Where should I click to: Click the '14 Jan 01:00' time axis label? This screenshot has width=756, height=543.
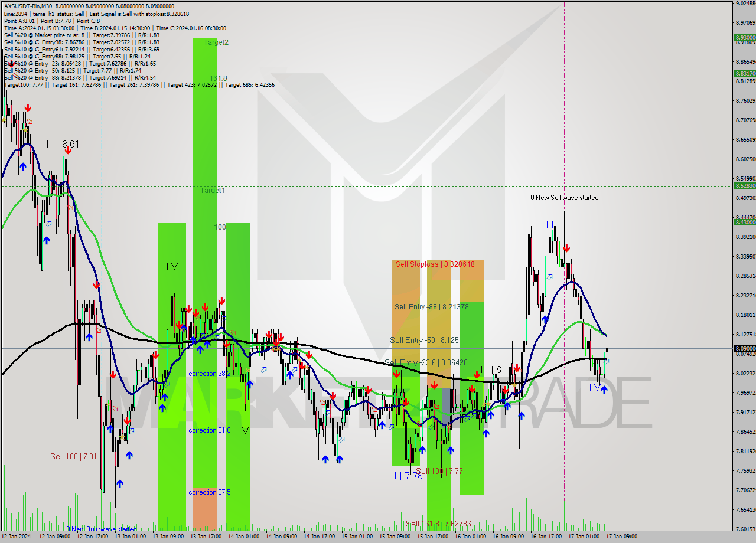point(244,537)
